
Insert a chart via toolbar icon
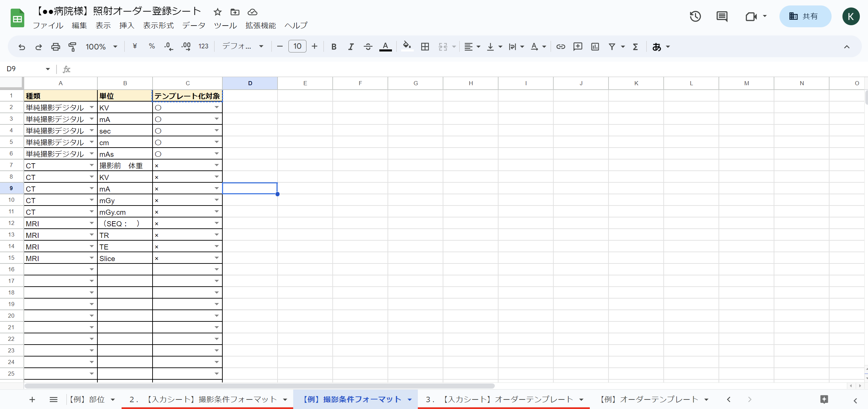point(595,47)
